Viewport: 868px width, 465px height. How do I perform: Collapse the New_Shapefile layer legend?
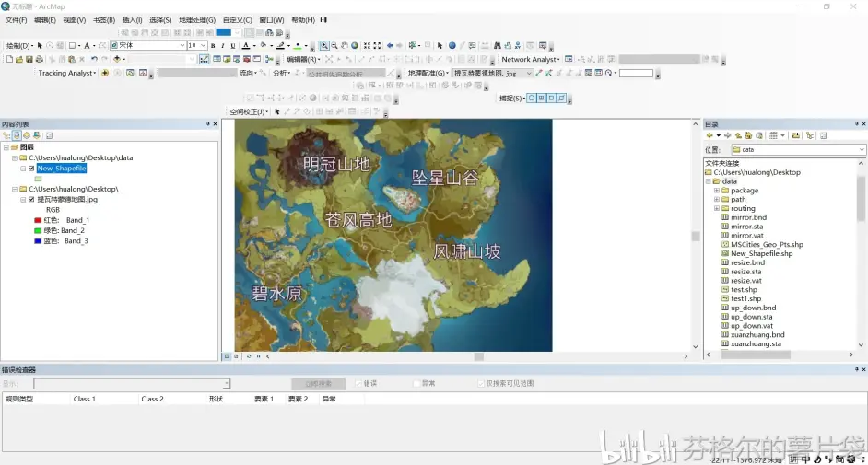pos(23,169)
